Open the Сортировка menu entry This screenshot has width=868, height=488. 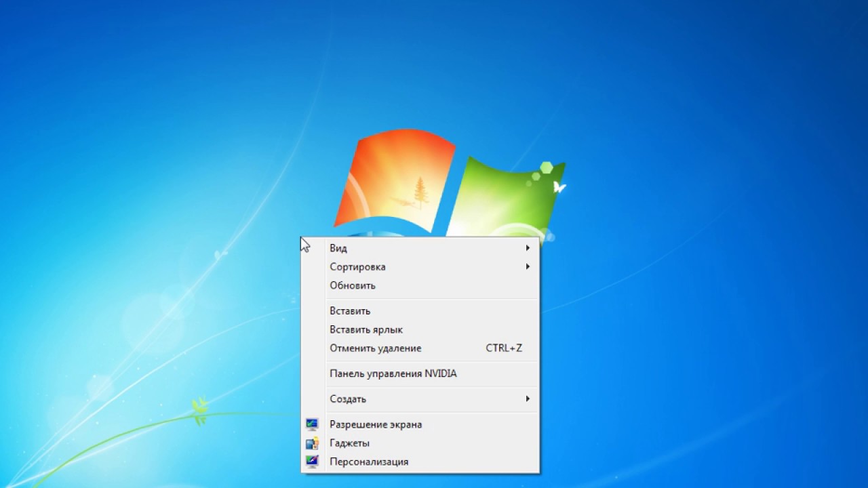tap(420, 267)
